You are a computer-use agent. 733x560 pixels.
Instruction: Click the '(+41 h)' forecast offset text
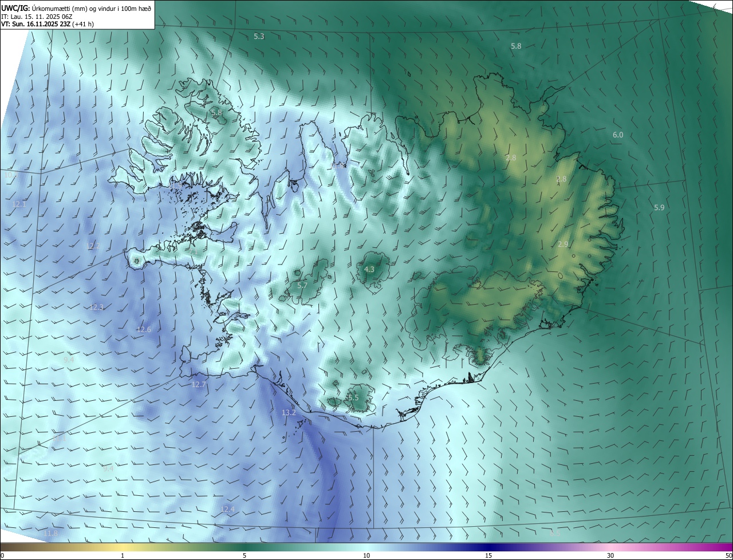[84, 25]
